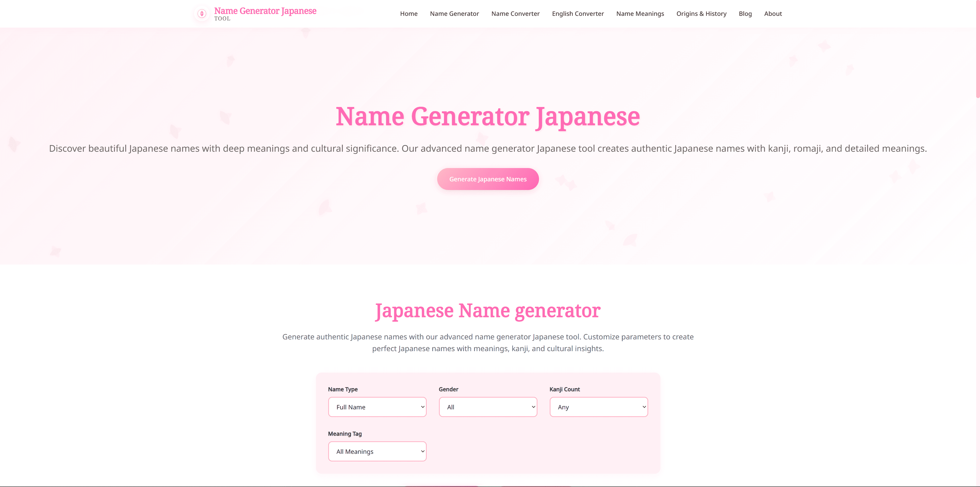Click the Generate Japanese Names hero button
The height and width of the screenshot is (487, 980).
pyautogui.click(x=488, y=179)
